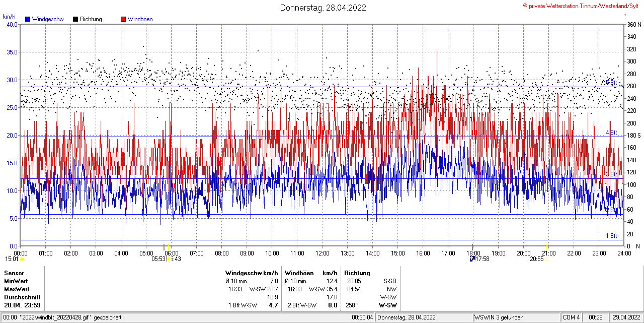Select the Windböen legend label
The image size is (644, 323).
click(x=140, y=19)
